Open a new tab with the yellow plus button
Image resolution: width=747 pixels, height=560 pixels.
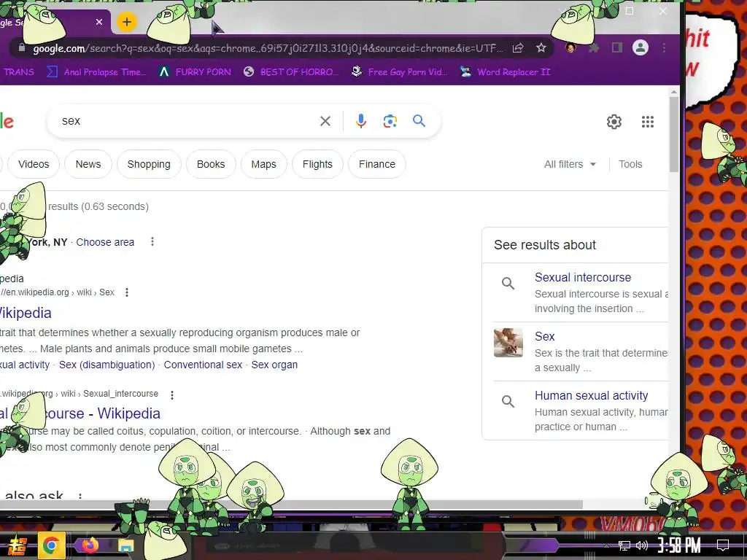point(127,22)
